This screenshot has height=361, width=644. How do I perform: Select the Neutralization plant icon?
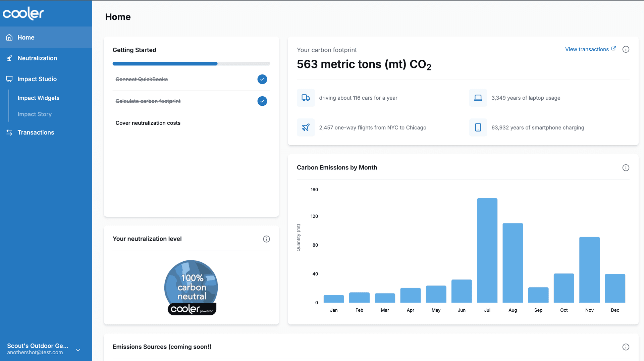click(9, 58)
